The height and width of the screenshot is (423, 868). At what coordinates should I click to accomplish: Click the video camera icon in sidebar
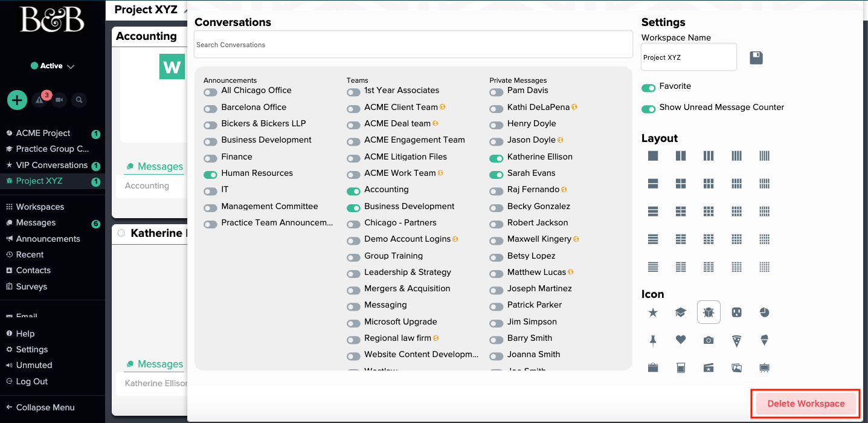point(59,100)
